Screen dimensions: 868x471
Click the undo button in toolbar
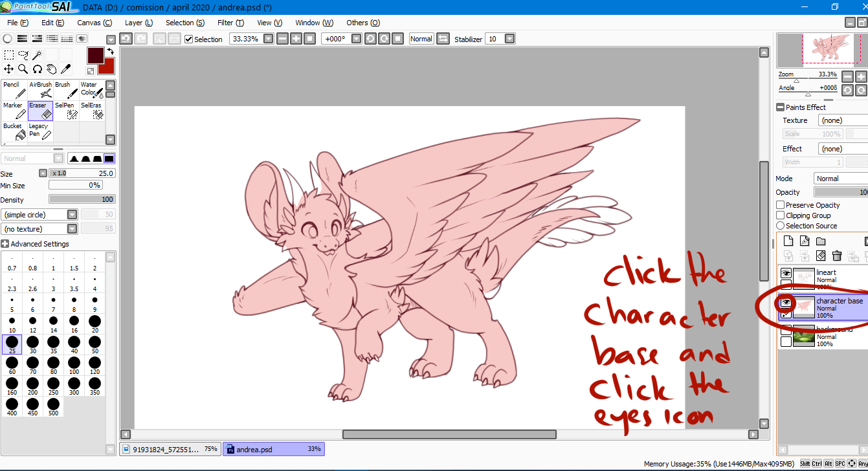(x=126, y=39)
